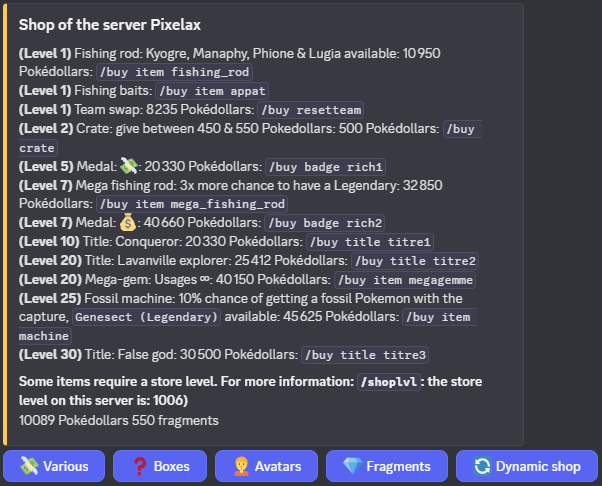Open the Boxes shop category
This screenshot has width=602, height=486.
pos(160,466)
